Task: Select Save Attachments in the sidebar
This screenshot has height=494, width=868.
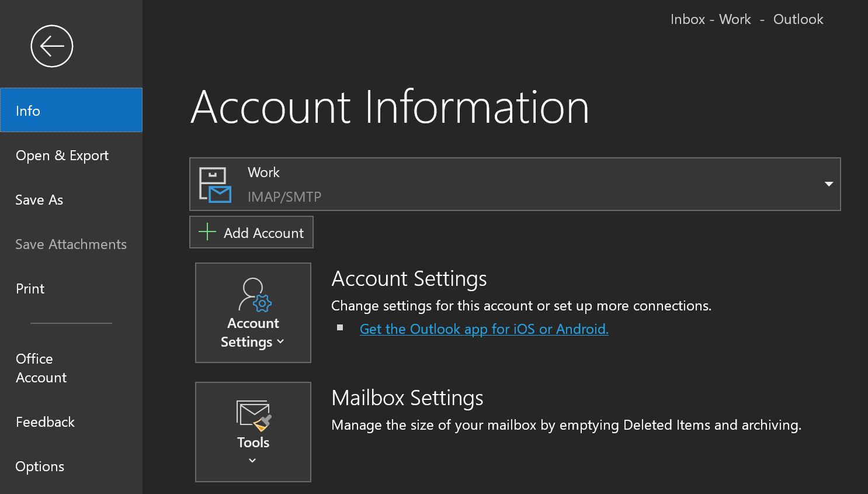Action: pos(71,244)
